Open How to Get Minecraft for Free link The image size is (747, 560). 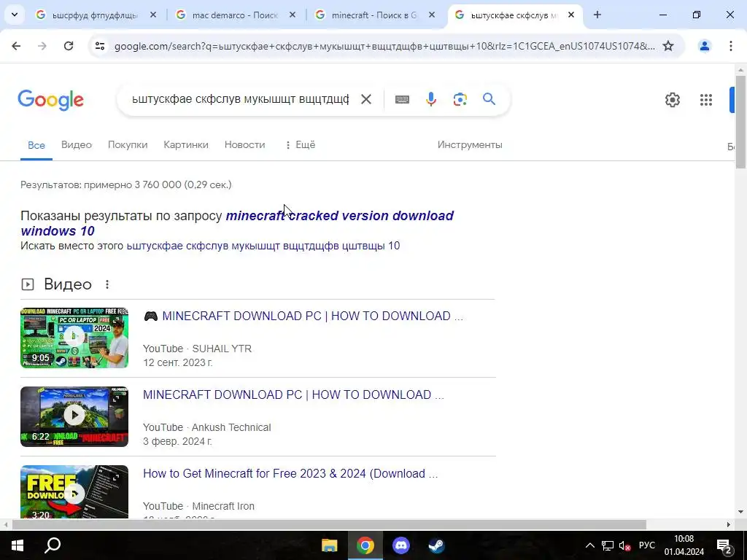[x=290, y=474]
